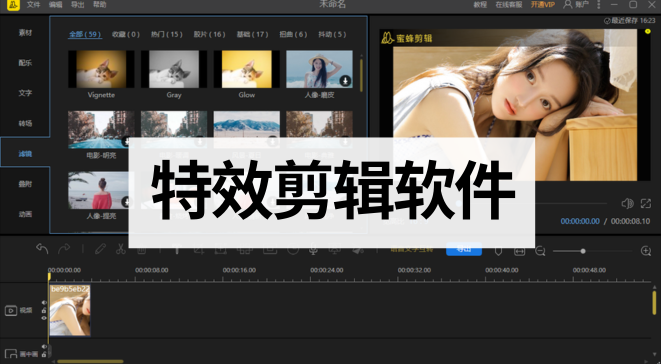This screenshot has height=364, width=661.
Task: Lock the 画中画 track
Action: pos(44,354)
